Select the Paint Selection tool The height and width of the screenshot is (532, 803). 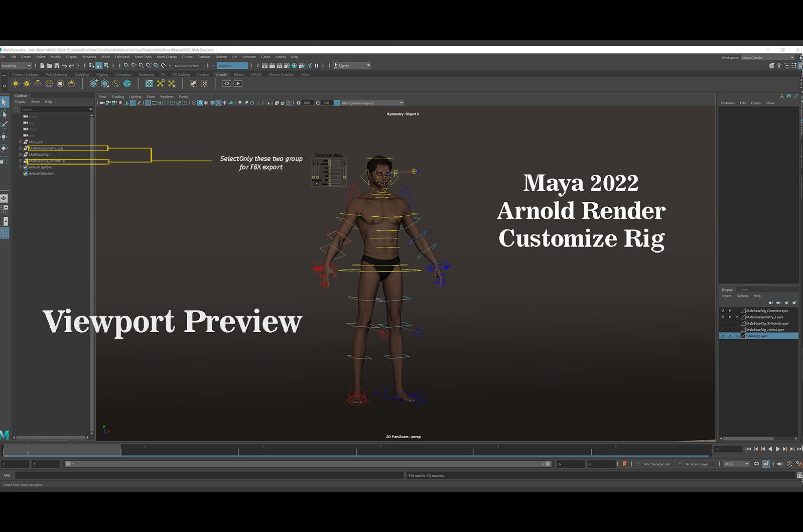click(x=4, y=125)
